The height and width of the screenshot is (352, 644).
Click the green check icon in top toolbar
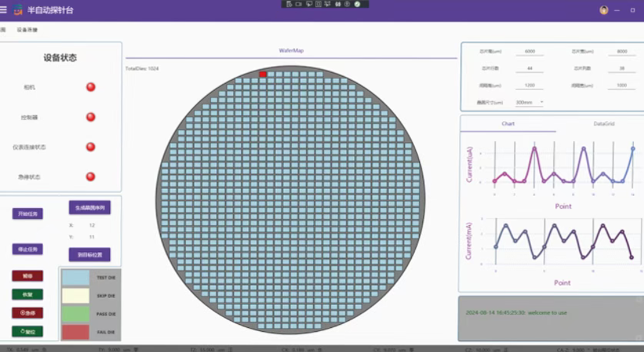coord(357,4)
